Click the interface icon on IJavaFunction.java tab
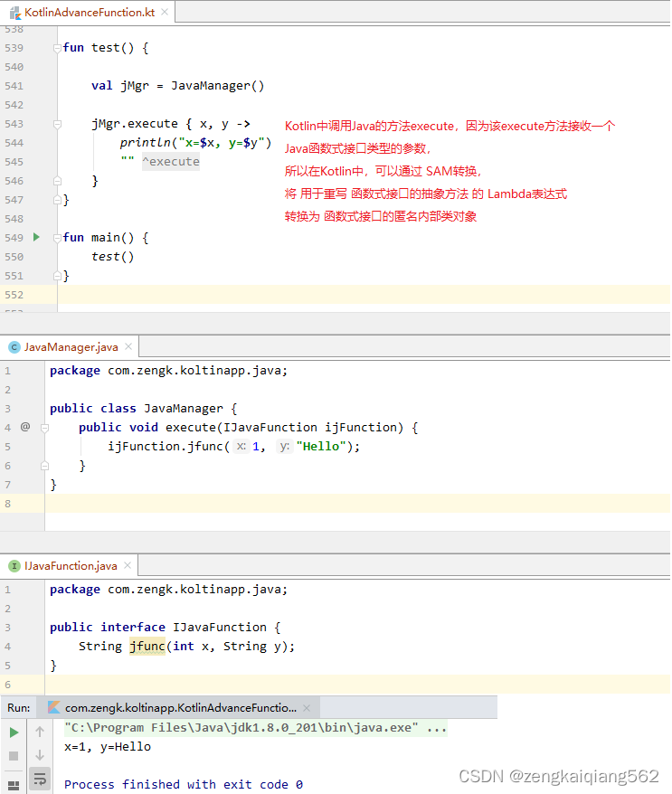Screen dimensions: 672x794 pos(14,565)
